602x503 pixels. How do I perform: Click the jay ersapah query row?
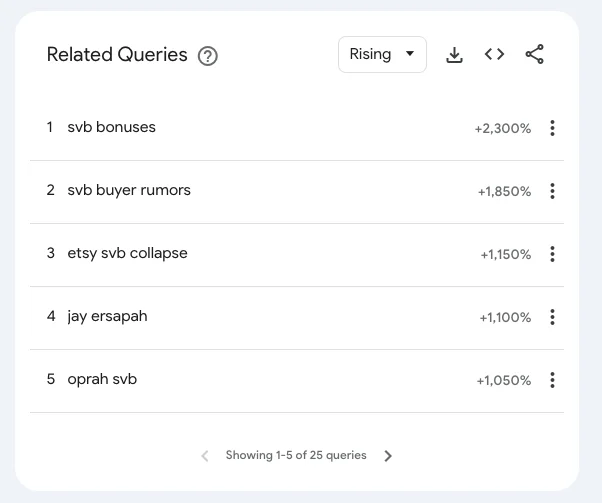coord(107,316)
